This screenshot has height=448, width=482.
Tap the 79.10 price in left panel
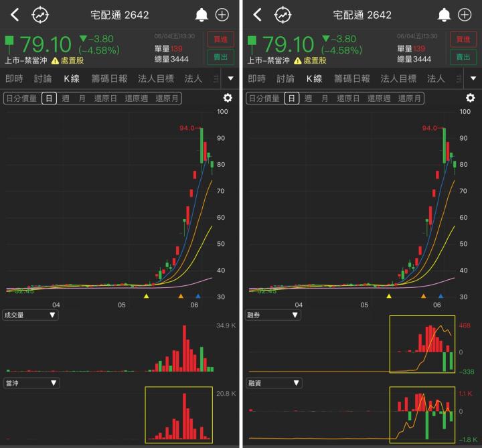point(46,45)
